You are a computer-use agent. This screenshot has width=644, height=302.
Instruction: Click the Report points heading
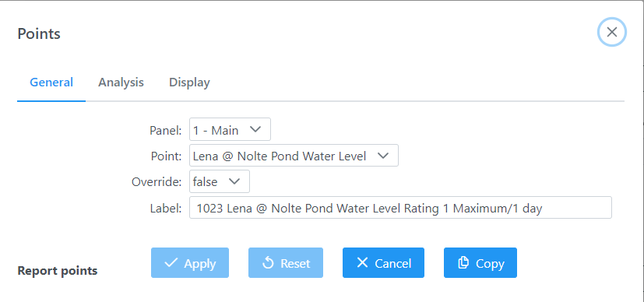tap(58, 271)
